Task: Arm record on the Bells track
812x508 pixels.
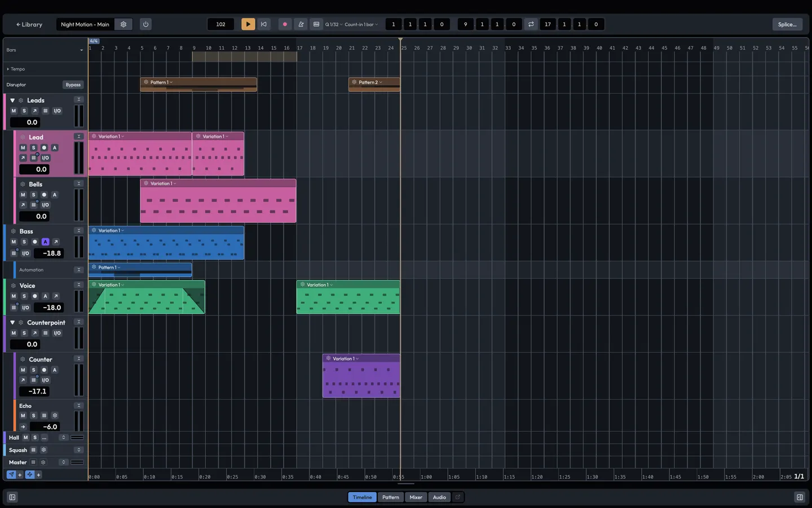Action: point(44,195)
